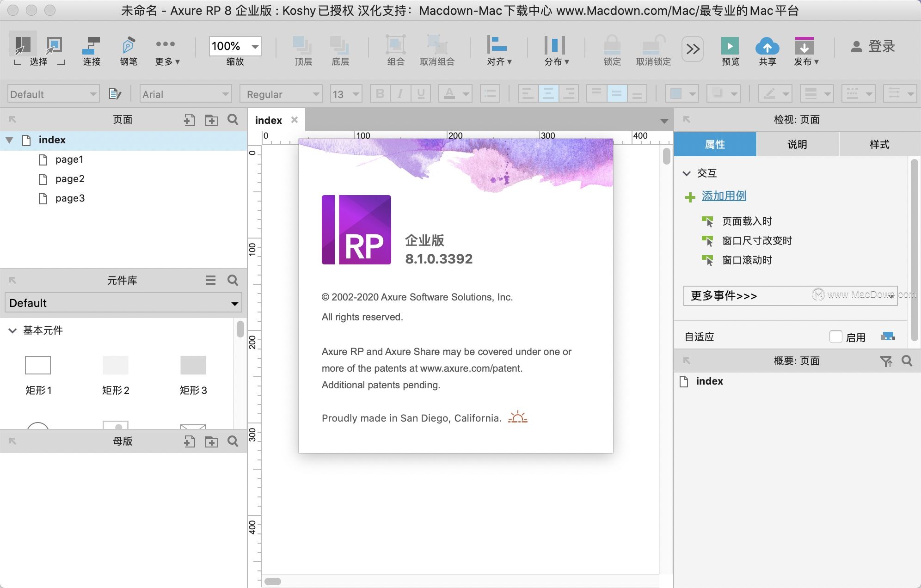921x588 pixels.
Task: Open the 发布 publish menu
Action: [806, 51]
